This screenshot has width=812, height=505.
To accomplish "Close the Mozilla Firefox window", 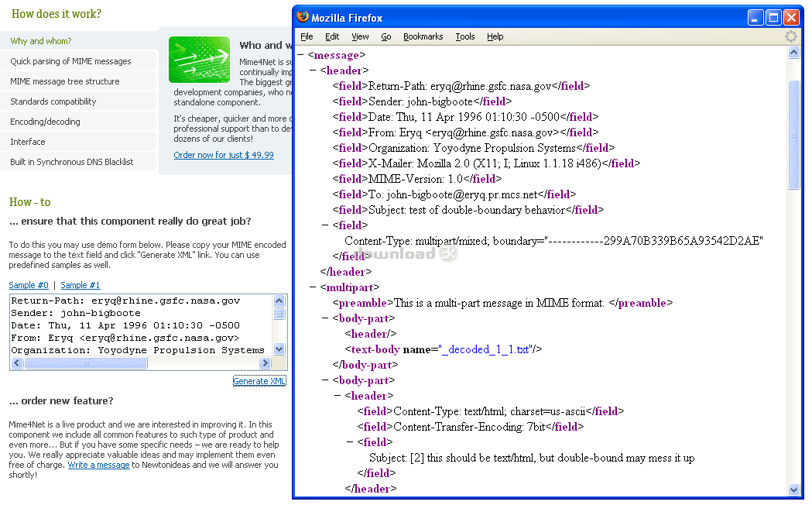I will tap(792, 18).
